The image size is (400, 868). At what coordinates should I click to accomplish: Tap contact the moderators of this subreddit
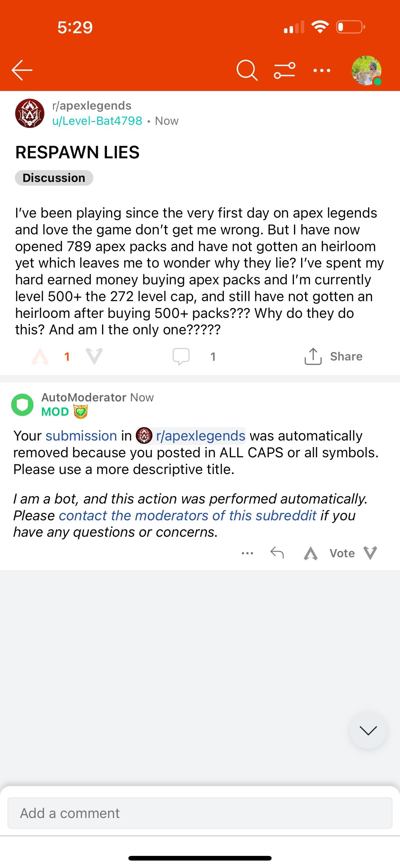pos(188,516)
